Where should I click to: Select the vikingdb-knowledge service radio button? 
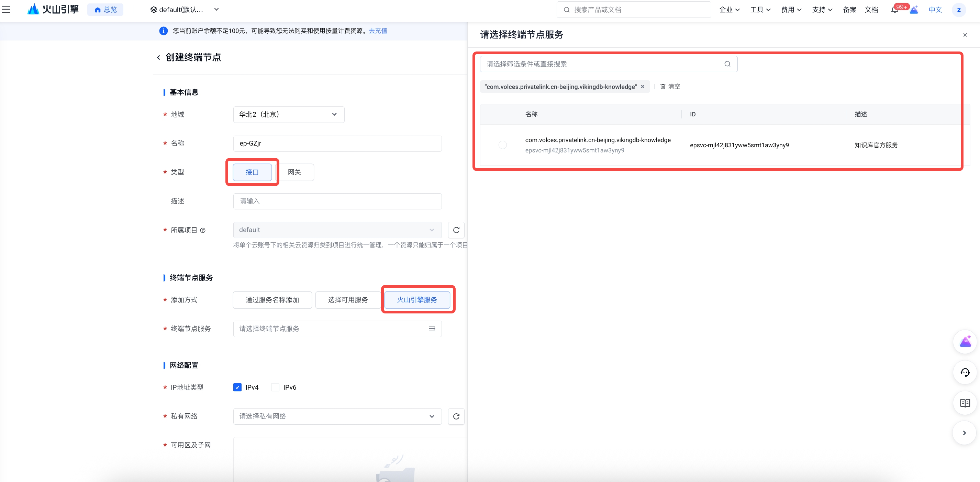pyautogui.click(x=503, y=145)
